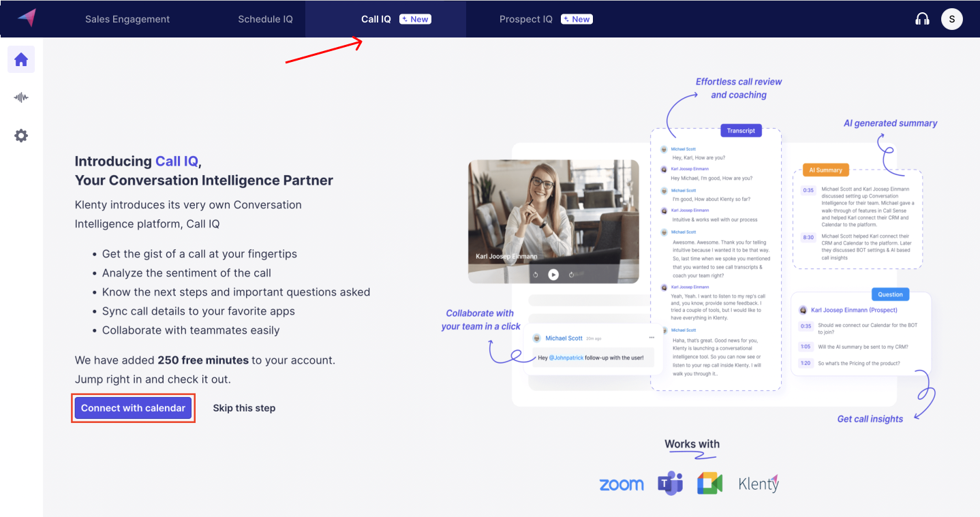Click the New badge beside Call IQ

(415, 19)
